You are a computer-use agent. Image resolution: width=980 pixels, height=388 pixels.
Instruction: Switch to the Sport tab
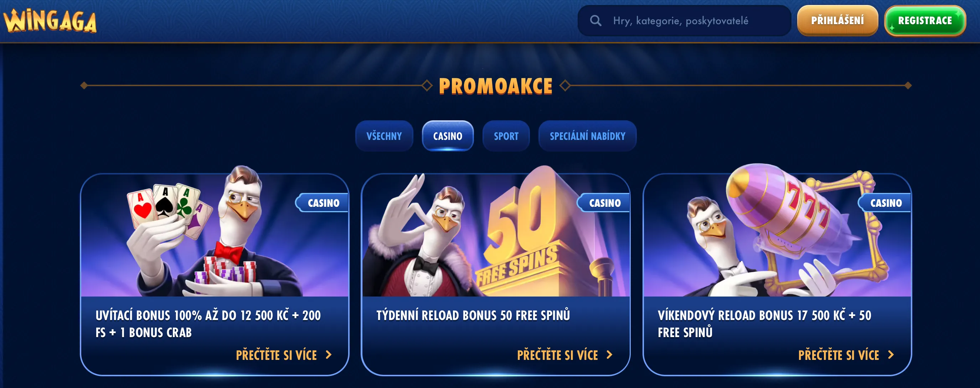(x=506, y=136)
